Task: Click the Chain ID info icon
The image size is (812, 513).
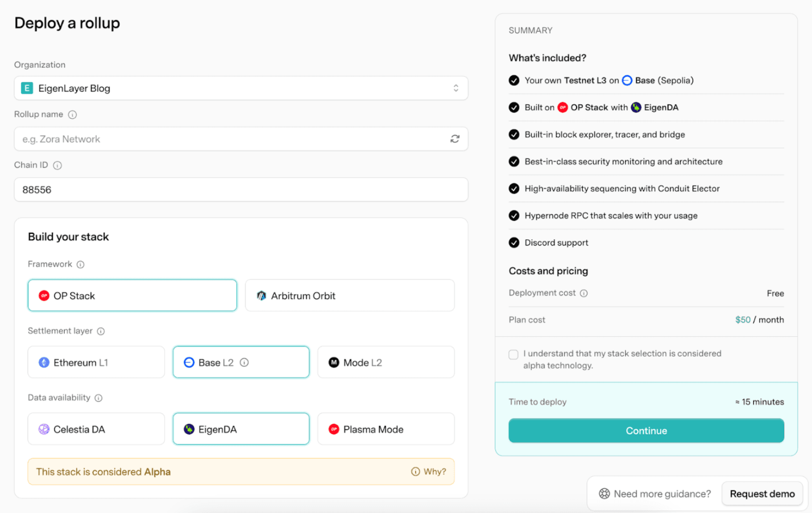Action: tap(57, 165)
